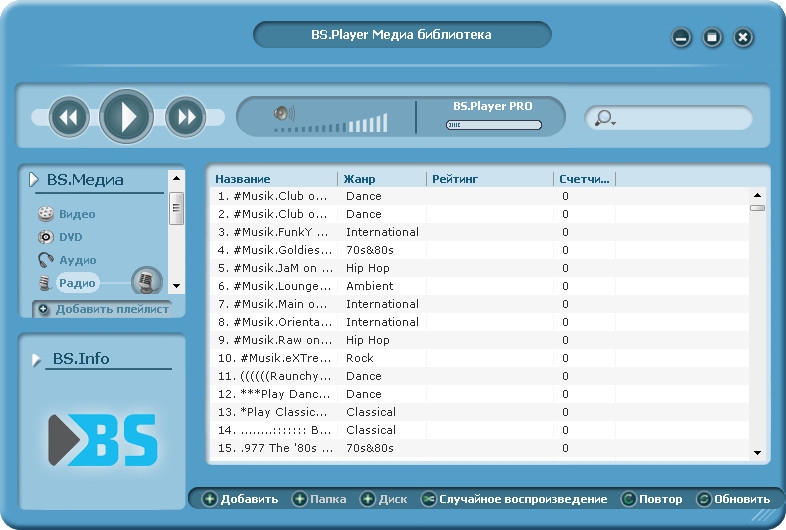Toggle the Повтор repeat icon
Viewport: 786px width, 530px height.
pos(628,499)
